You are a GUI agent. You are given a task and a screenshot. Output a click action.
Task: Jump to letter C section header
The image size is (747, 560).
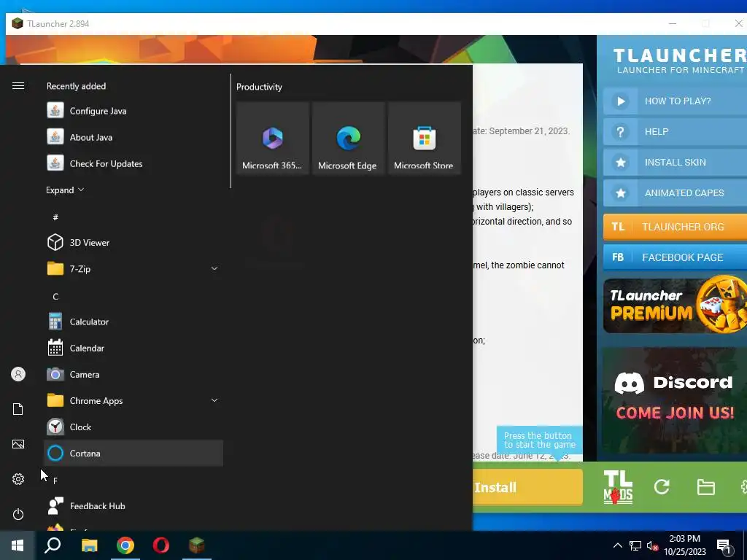(x=55, y=297)
